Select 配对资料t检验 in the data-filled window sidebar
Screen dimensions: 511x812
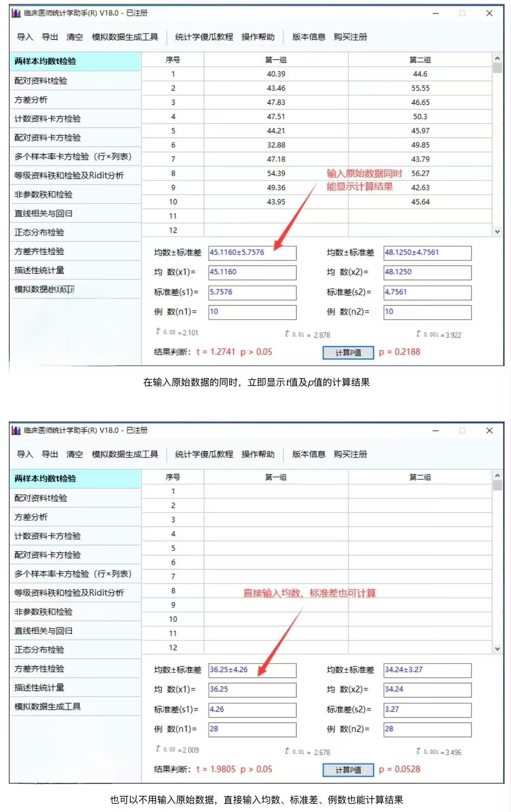point(75,80)
